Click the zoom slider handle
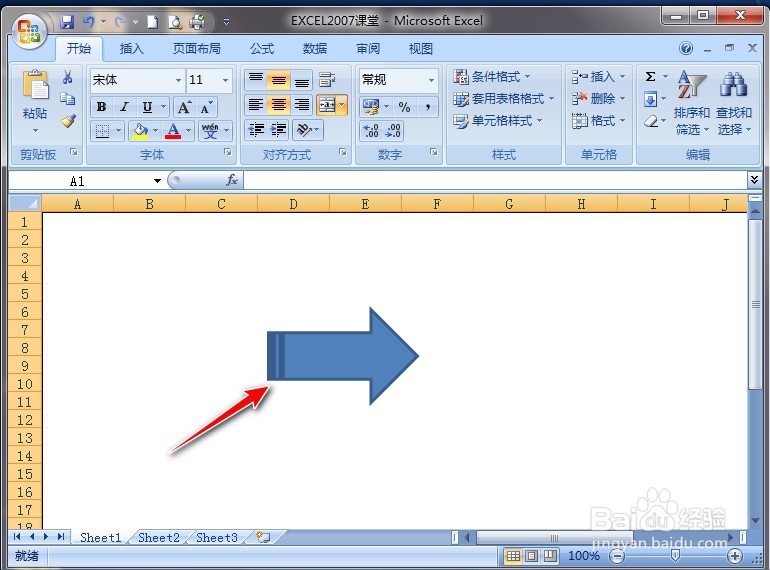 pyautogui.click(x=675, y=556)
